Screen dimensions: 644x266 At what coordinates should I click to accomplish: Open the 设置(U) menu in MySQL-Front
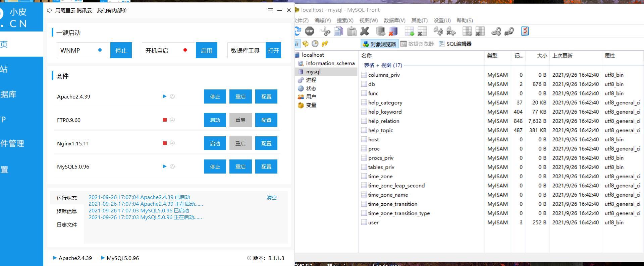(442, 20)
